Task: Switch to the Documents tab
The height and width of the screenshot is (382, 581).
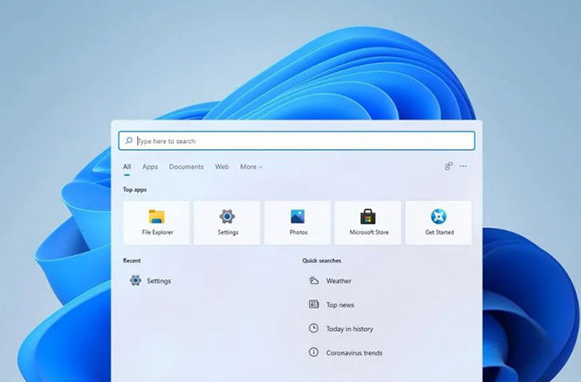Action: [186, 167]
